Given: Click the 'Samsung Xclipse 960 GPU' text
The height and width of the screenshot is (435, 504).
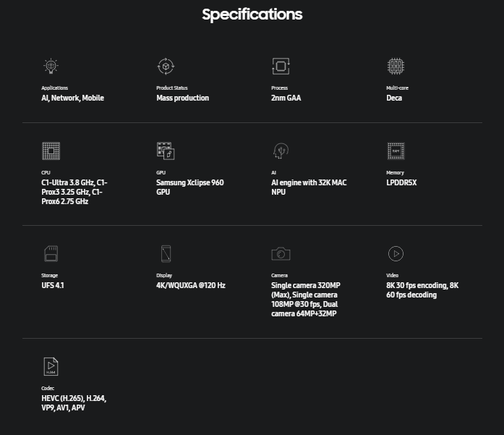Looking at the screenshot, I should [x=190, y=187].
